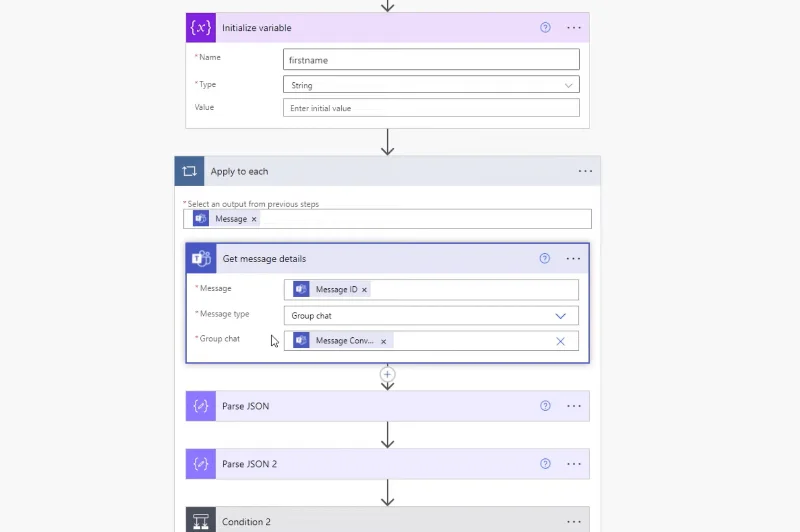Open Apply to each ellipsis menu
Viewport: 800px width, 532px height.
pos(585,171)
